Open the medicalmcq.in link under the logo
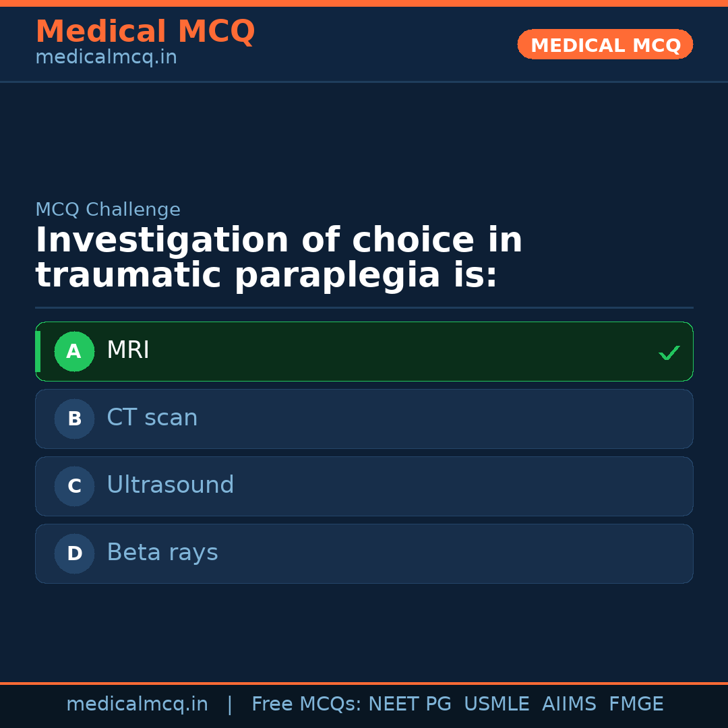The width and height of the screenshot is (728, 728). coord(106,57)
